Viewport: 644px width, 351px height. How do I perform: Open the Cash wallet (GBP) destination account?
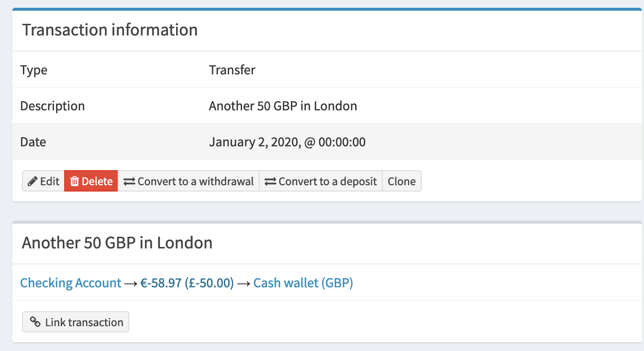click(303, 282)
